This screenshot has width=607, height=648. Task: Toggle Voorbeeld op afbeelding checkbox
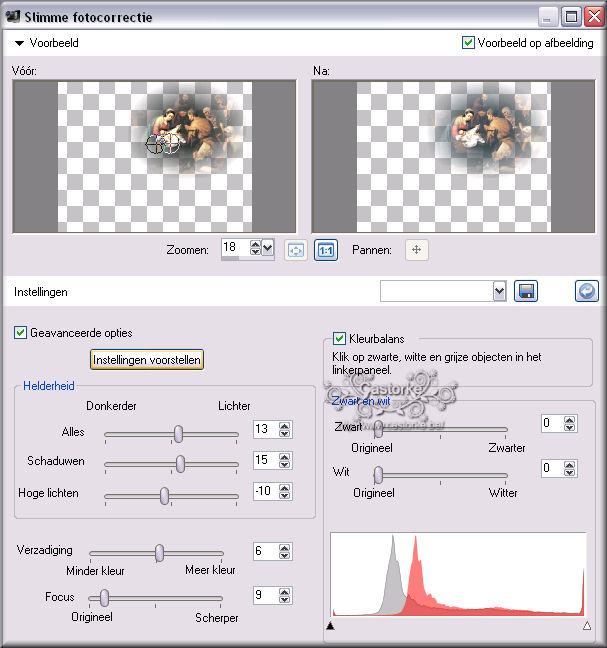tap(468, 43)
